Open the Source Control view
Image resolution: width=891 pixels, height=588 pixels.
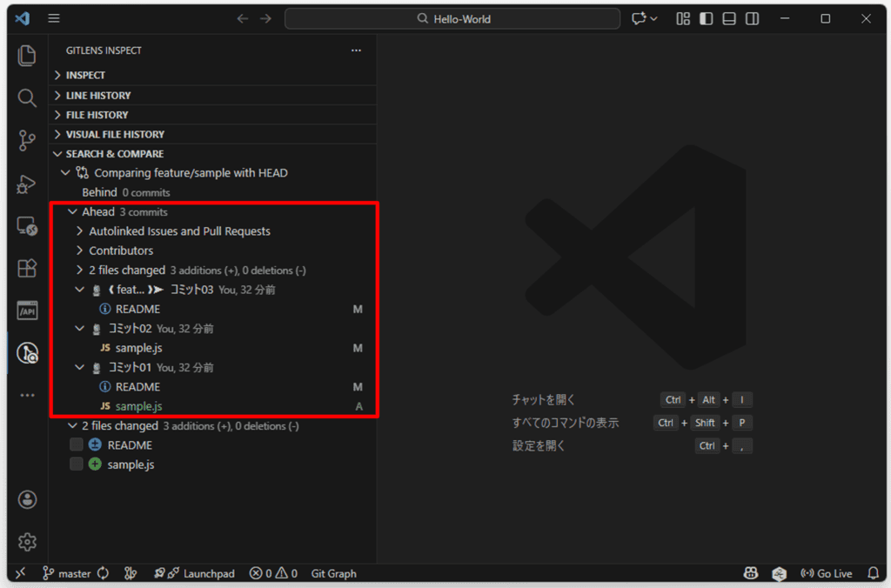click(x=27, y=140)
